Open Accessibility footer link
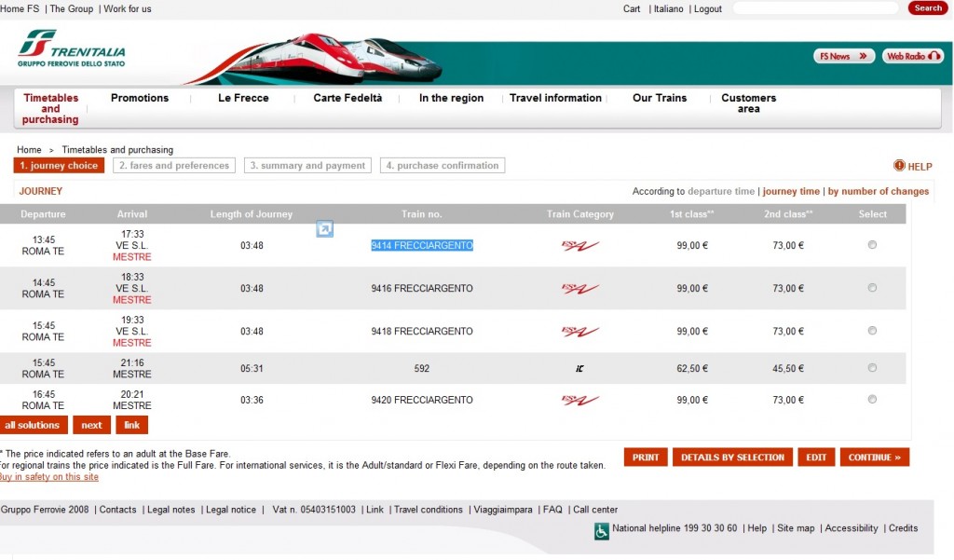 click(x=852, y=528)
